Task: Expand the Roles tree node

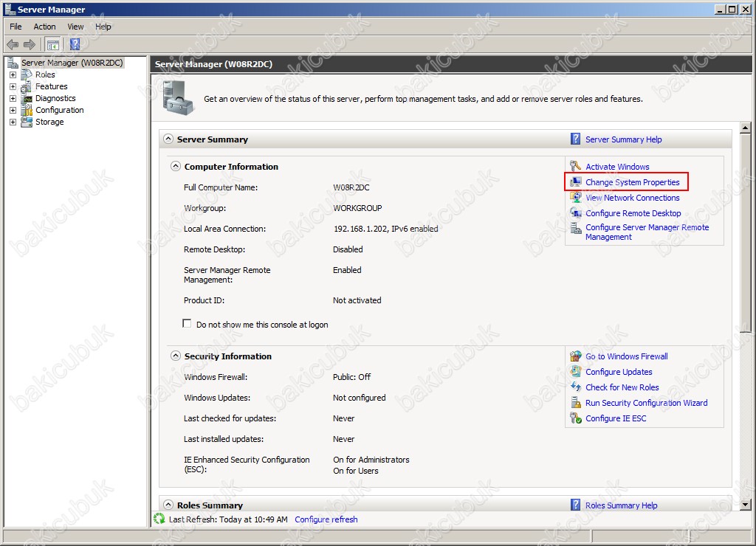Action: click(x=13, y=75)
